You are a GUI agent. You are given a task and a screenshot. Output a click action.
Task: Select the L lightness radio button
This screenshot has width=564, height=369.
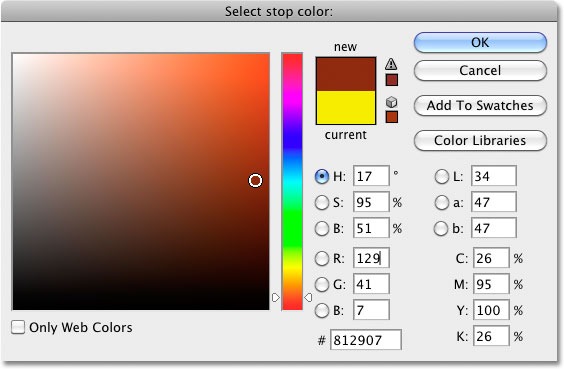click(441, 177)
